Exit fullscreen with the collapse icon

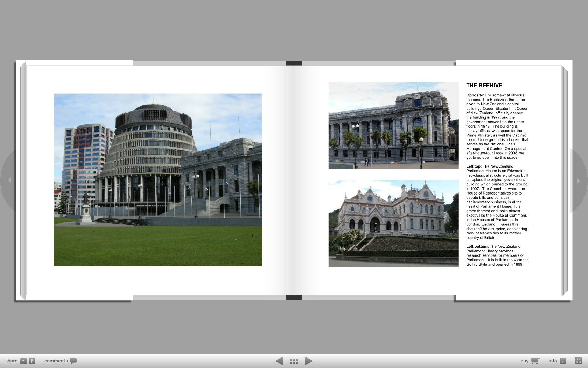click(579, 361)
